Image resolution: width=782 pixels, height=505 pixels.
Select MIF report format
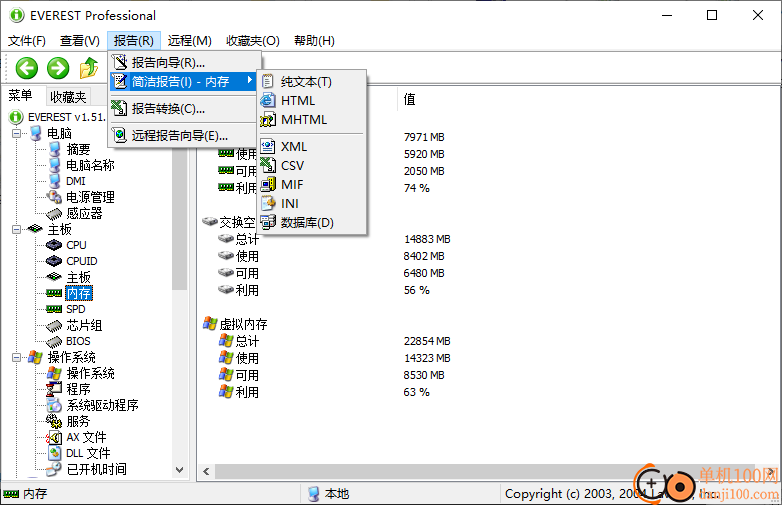(312, 184)
